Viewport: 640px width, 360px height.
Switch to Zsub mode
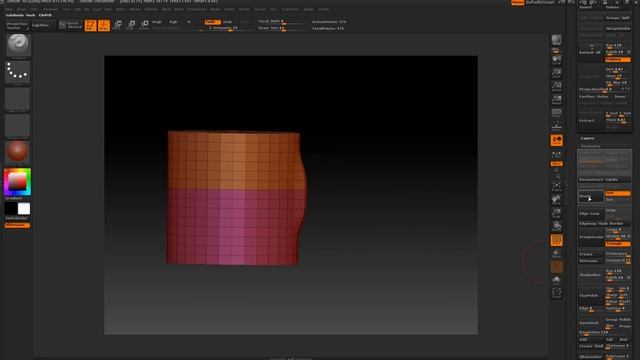click(x=228, y=22)
